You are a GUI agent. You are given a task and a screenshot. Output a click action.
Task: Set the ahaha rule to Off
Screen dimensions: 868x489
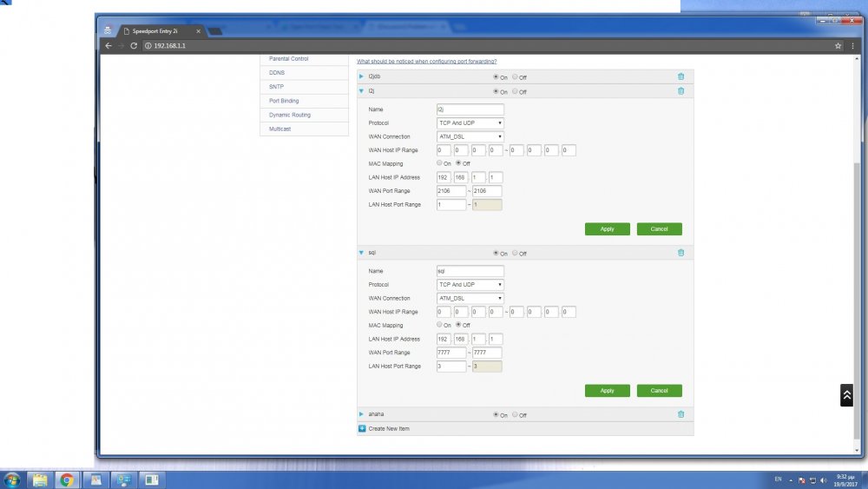(515, 415)
